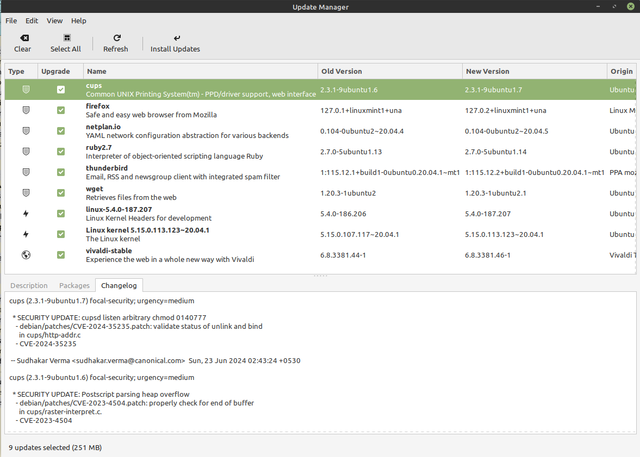Open the Help menu

point(78,21)
